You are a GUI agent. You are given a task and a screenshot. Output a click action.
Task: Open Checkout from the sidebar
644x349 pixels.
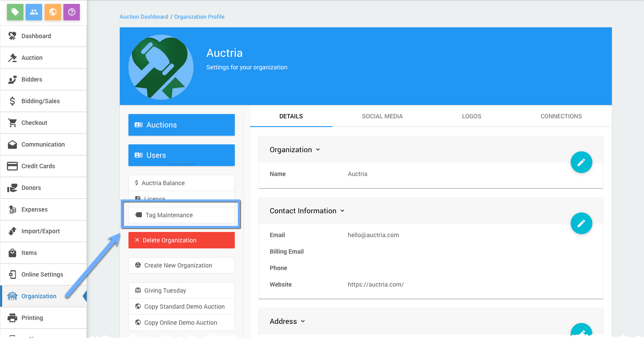coord(34,123)
